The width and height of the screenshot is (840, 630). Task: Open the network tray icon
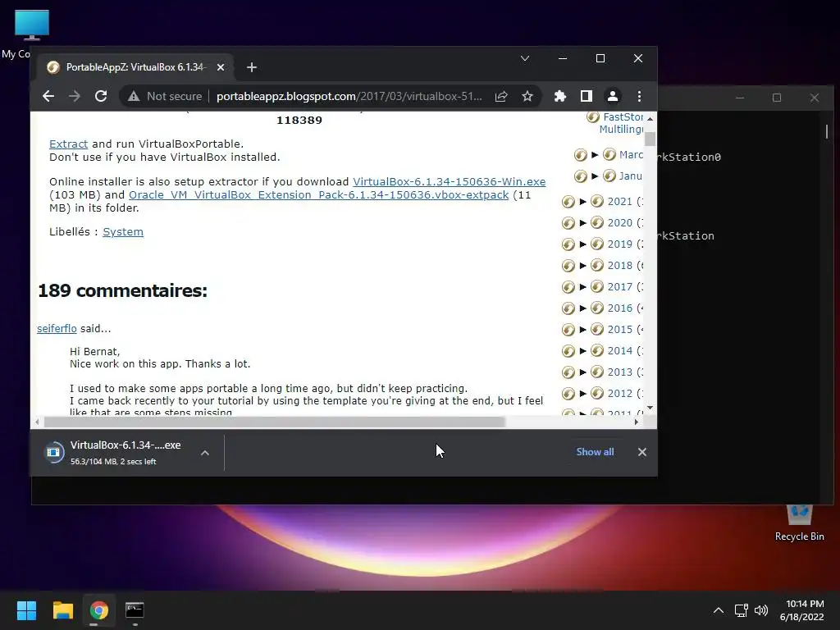(x=742, y=610)
